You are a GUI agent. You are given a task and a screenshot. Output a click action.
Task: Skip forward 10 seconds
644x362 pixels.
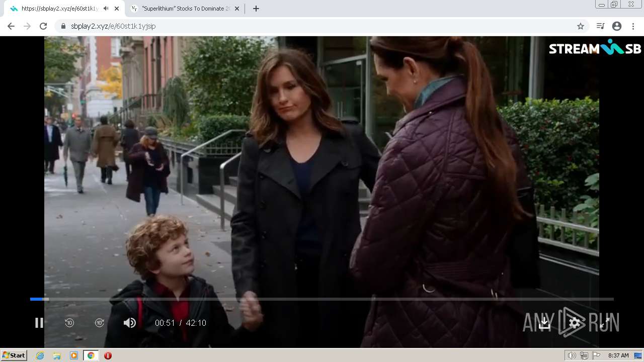pos(100,323)
